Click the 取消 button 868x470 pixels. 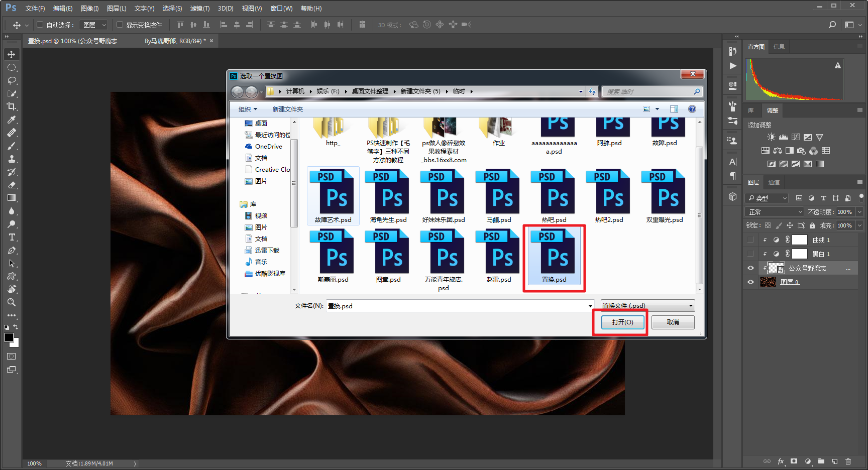coord(673,322)
